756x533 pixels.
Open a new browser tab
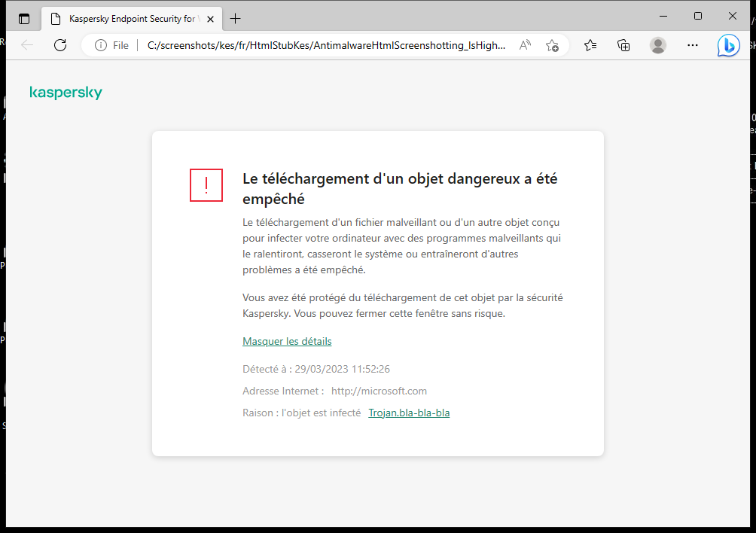pos(235,18)
